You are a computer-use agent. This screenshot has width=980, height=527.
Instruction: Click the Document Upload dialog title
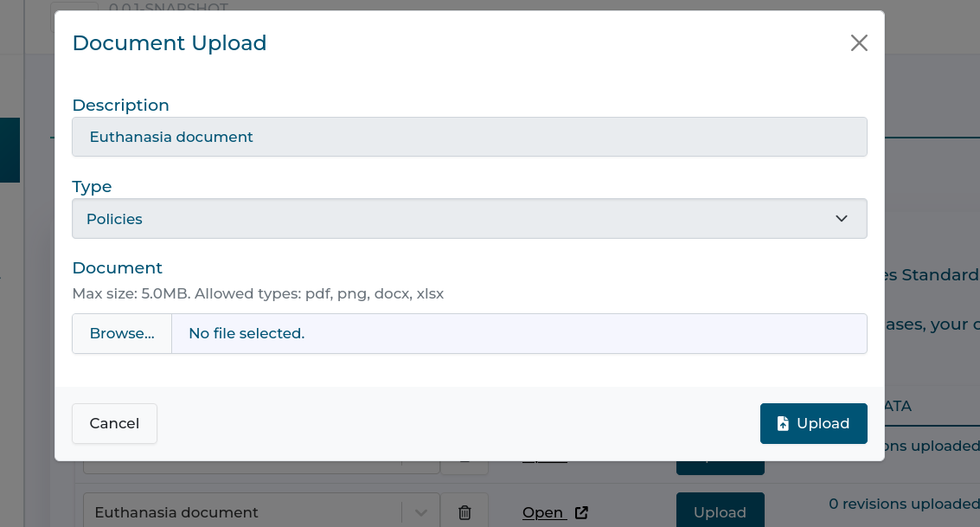(169, 42)
